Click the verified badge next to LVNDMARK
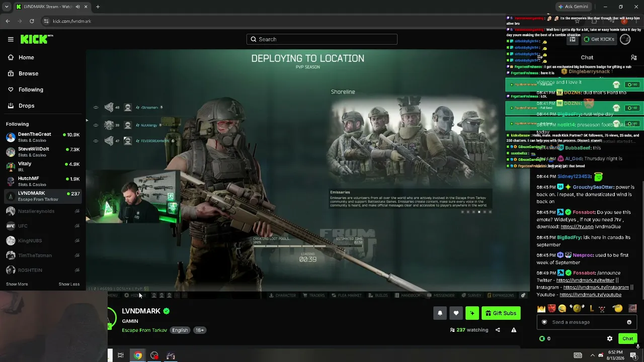This screenshot has height=362, width=644. click(167, 311)
